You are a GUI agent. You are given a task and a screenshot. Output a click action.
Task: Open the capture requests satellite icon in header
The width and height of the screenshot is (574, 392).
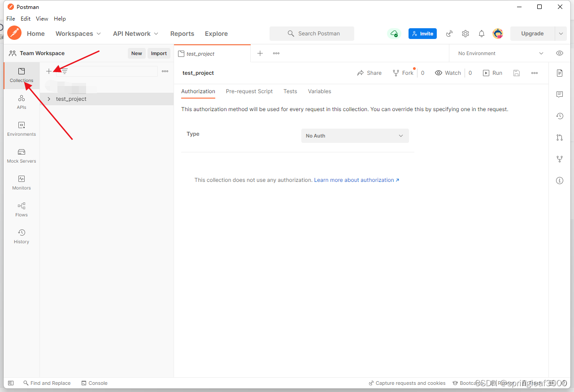pyautogui.click(x=449, y=34)
